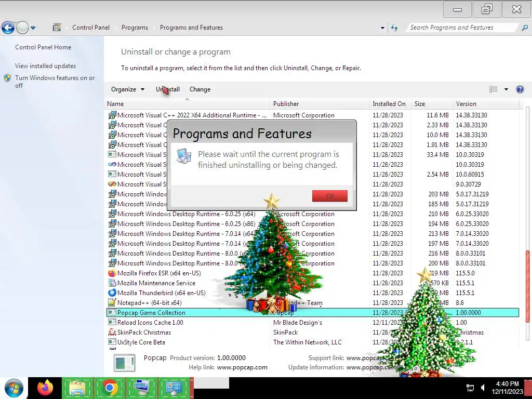Select the Mozilla Firefox ESR entry
Screen dimensions: 532x399
313,273
